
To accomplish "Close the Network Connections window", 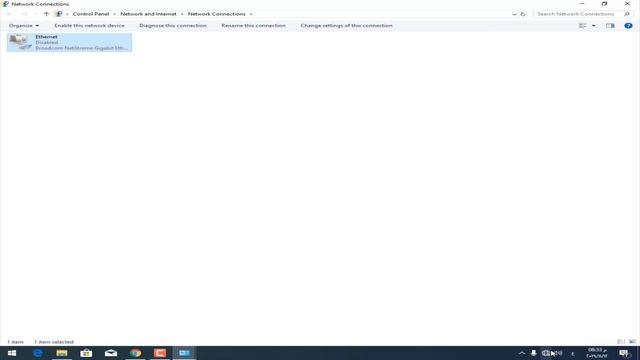I will point(627,4).
